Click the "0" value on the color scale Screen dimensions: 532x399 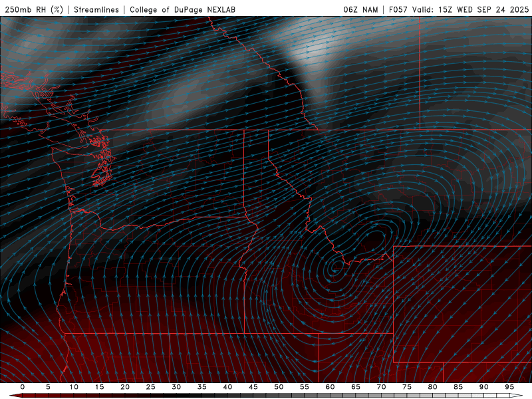pyautogui.click(x=23, y=387)
